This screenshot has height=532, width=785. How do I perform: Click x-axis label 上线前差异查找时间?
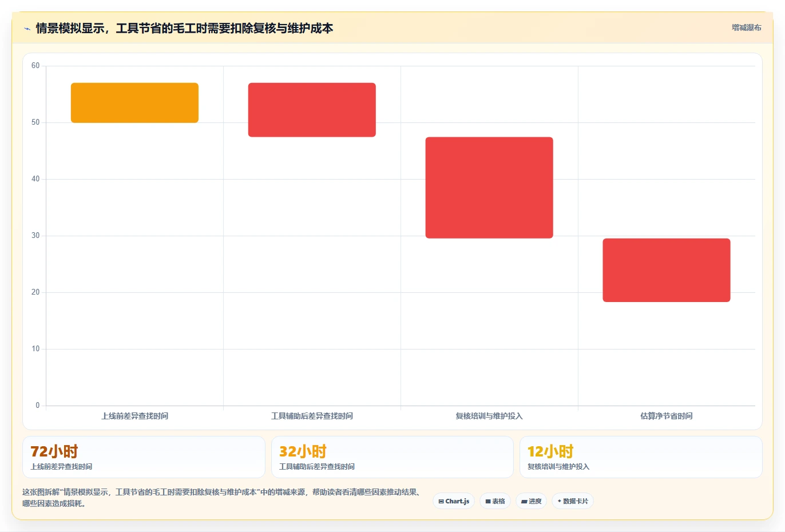[x=134, y=416]
